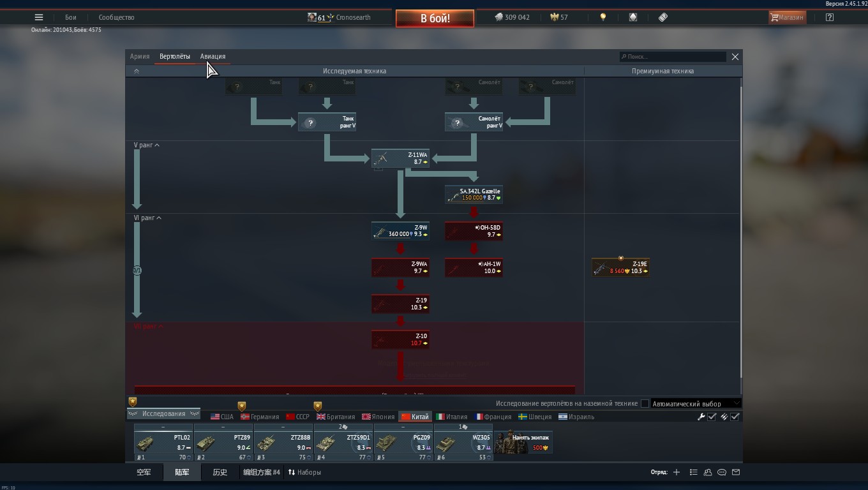
Task: Click the light bulb hints icon
Action: click(602, 17)
